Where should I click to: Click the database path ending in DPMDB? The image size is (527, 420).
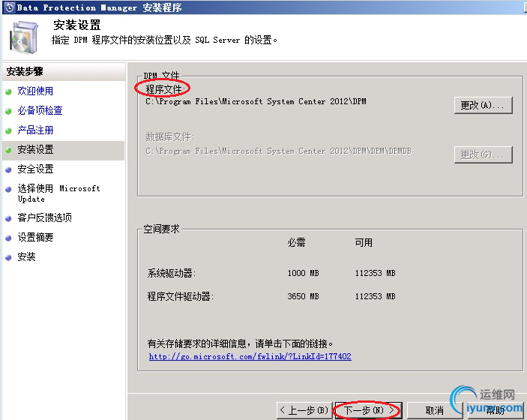[x=278, y=151]
